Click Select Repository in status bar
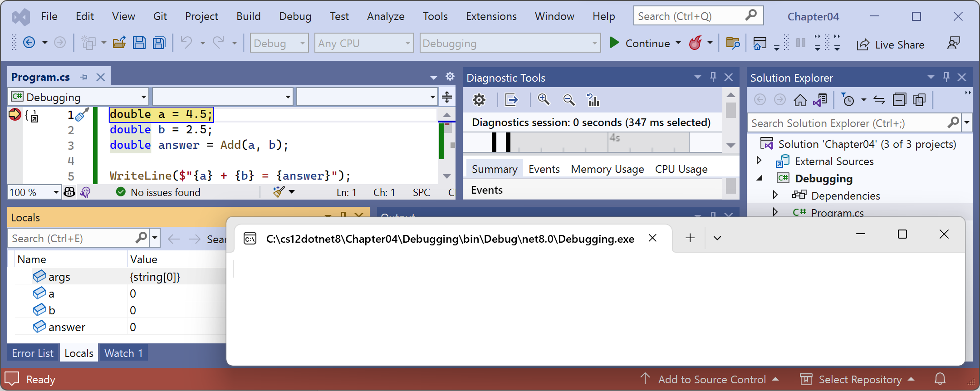Viewport: 980px width, 391px height. (859, 379)
